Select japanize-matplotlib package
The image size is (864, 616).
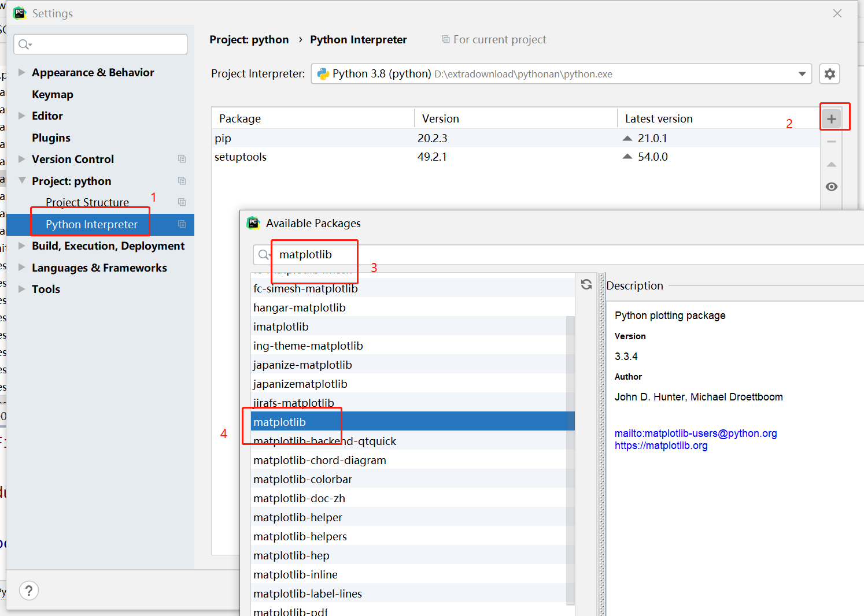(408, 365)
